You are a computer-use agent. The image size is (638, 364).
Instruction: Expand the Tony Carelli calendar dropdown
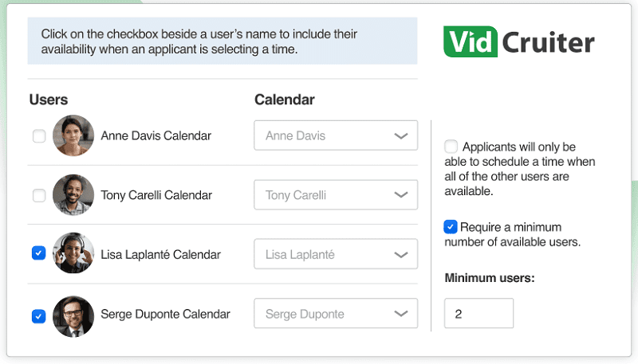pyautogui.click(x=336, y=195)
